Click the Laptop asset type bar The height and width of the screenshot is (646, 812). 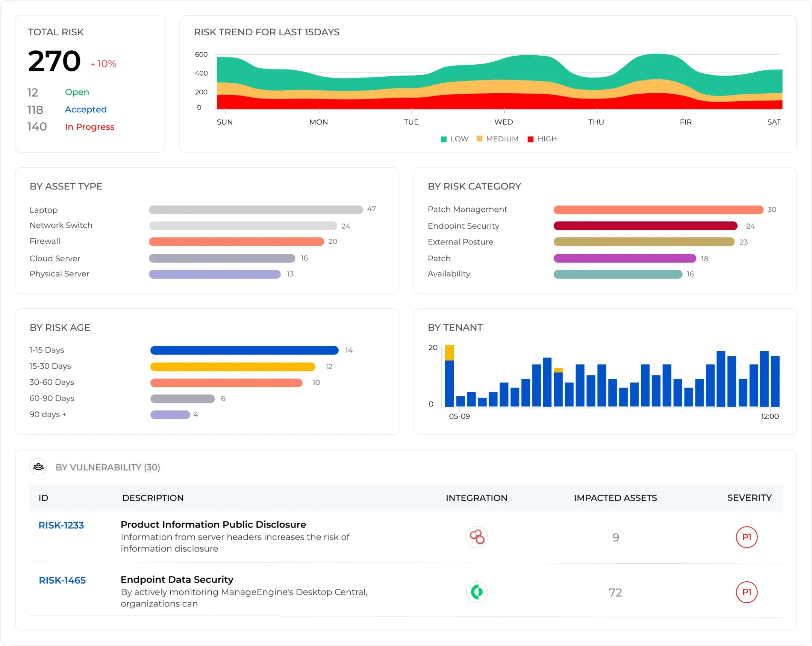point(256,210)
